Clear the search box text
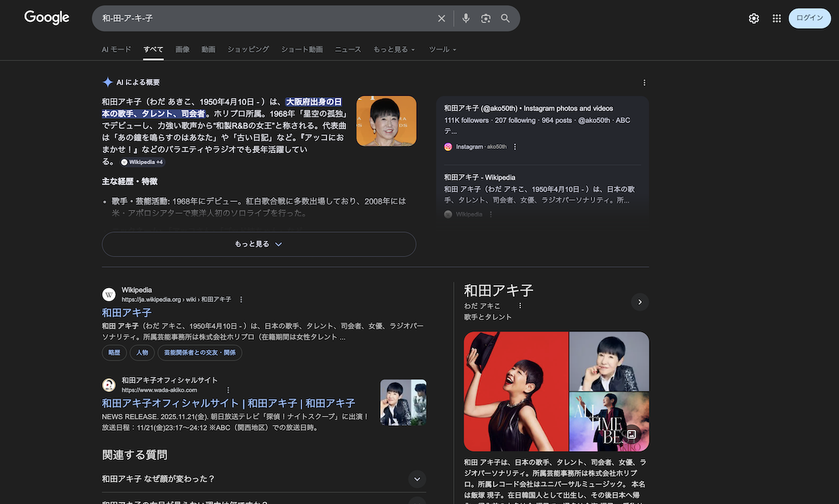839x504 pixels. point(441,19)
